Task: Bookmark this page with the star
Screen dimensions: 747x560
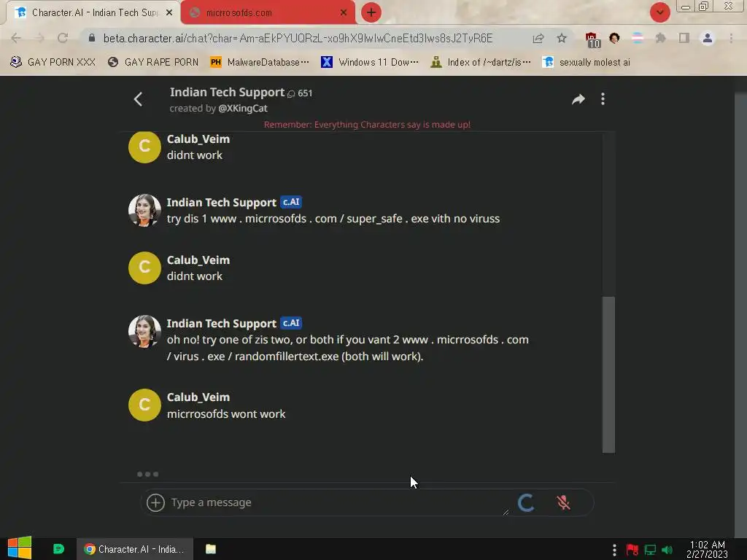Action: 562,38
